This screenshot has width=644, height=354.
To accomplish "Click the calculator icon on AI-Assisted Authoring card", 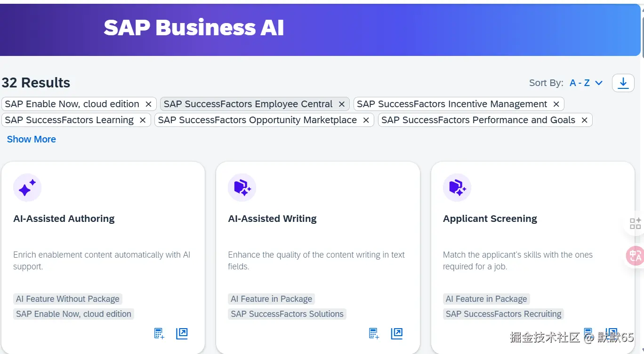I will 159,334.
